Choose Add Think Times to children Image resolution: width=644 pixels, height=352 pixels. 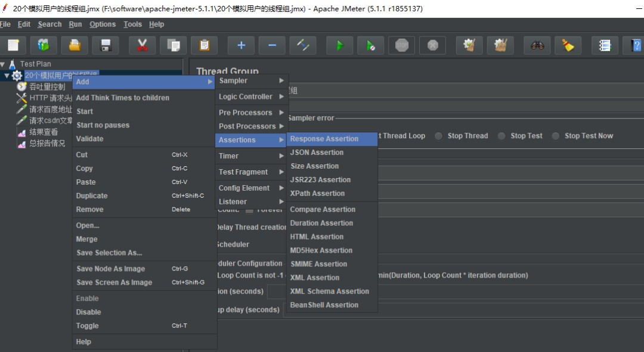(144, 98)
